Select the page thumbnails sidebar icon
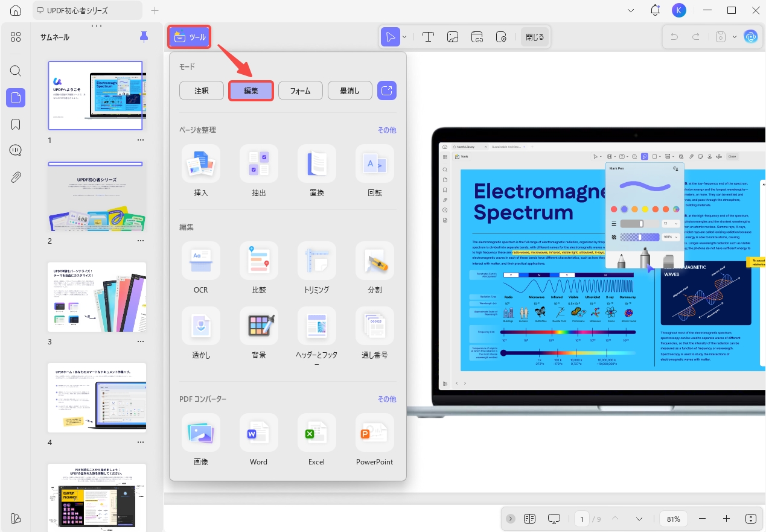This screenshot has height=532, width=766. (x=16, y=97)
